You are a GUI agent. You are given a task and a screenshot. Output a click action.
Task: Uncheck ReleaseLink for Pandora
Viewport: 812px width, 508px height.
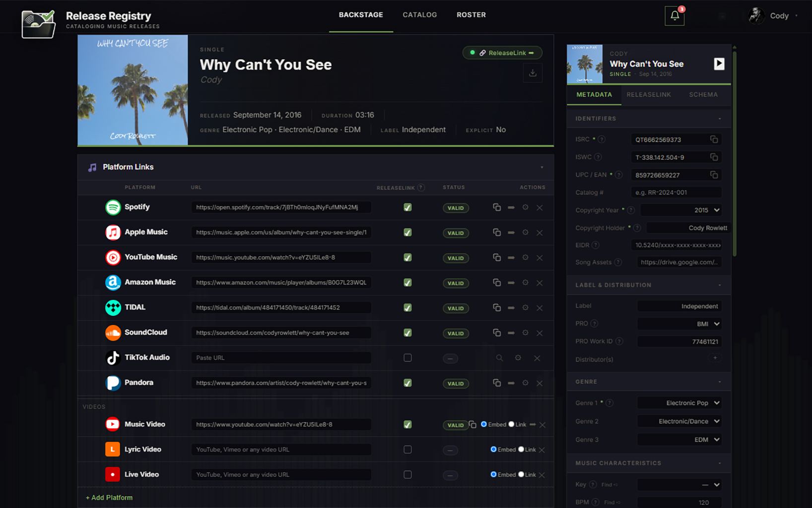click(407, 383)
